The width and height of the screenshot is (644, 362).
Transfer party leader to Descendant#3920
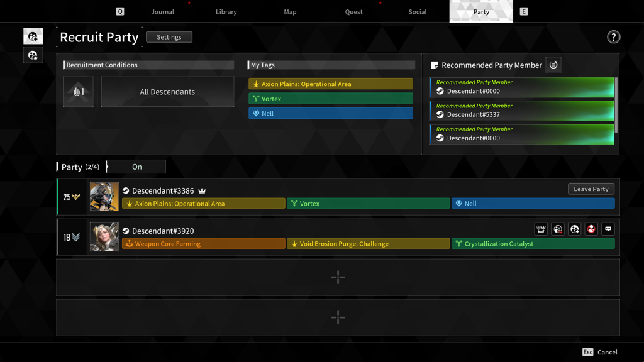tap(541, 229)
